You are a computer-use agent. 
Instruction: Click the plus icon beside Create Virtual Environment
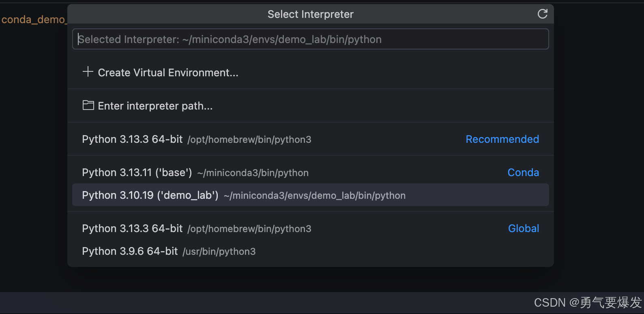point(88,72)
